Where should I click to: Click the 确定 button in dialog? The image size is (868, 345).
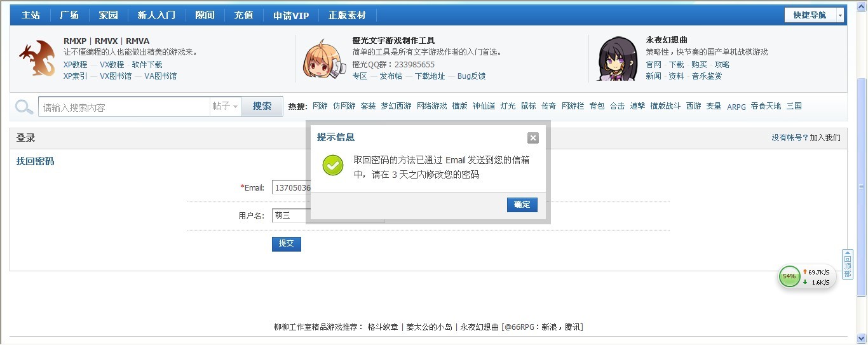point(522,205)
